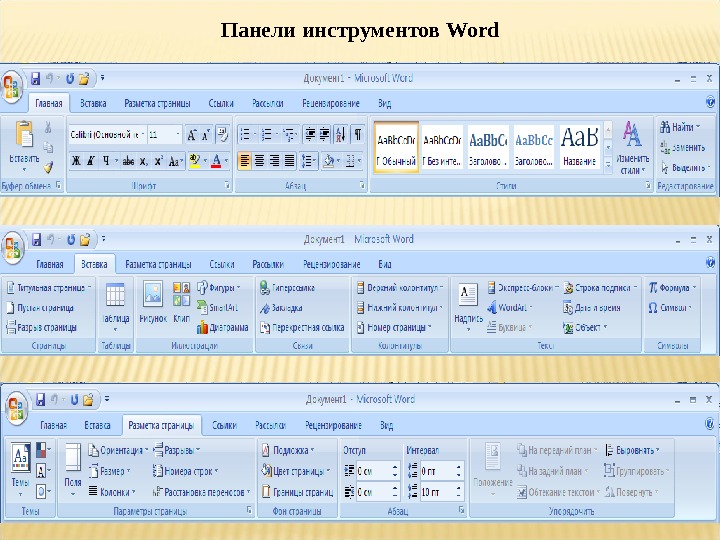This screenshot has width=720, height=540.
Task: Toggle center text alignment
Action: pos(259,161)
